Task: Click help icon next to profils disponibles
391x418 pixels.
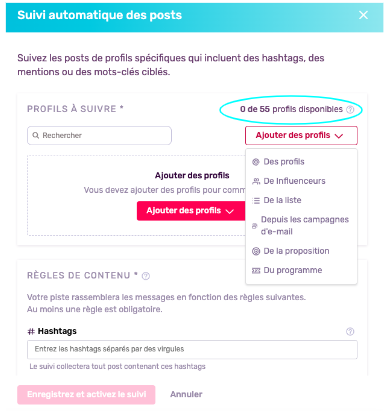Action: (350, 110)
